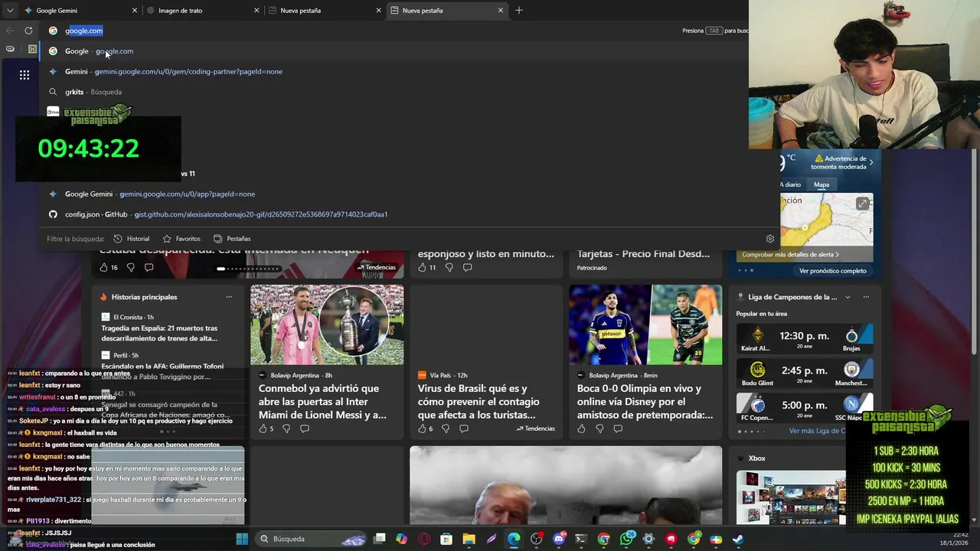Click Comprobar más detalles de alerta

pos(791,254)
